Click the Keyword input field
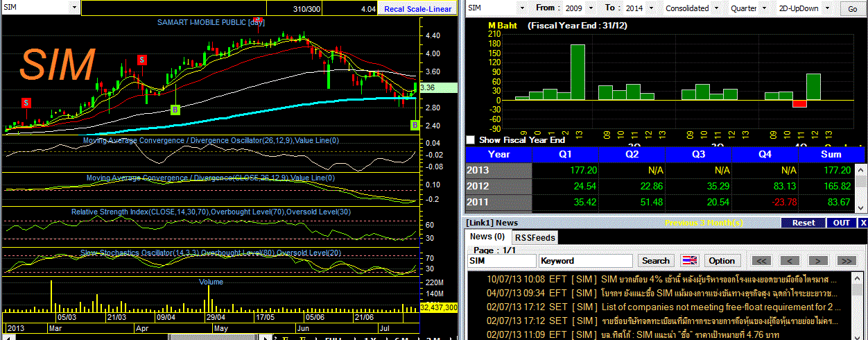The height and width of the screenshot is (340, 868). [586, 261]
